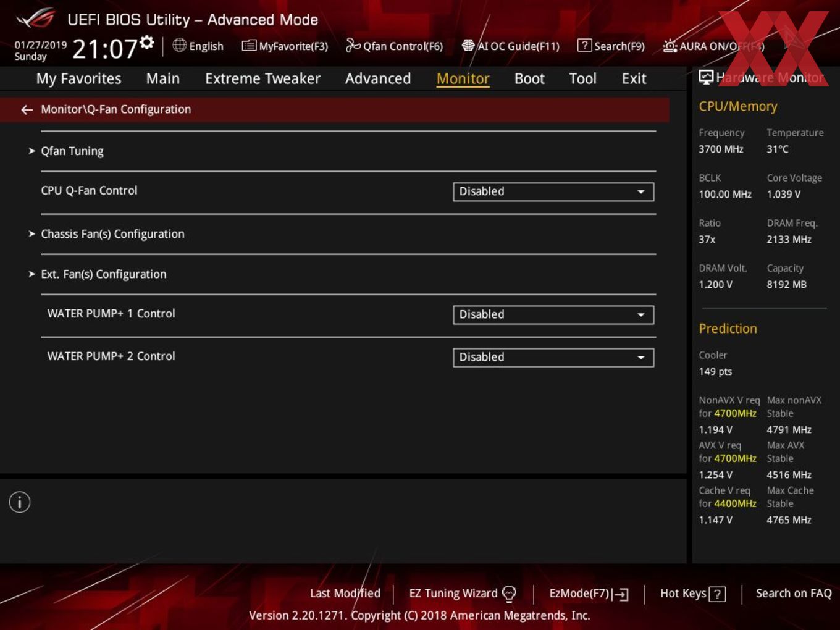
Task: Click the Hot Keys question mark box
Action: click(x=717, y=594)
